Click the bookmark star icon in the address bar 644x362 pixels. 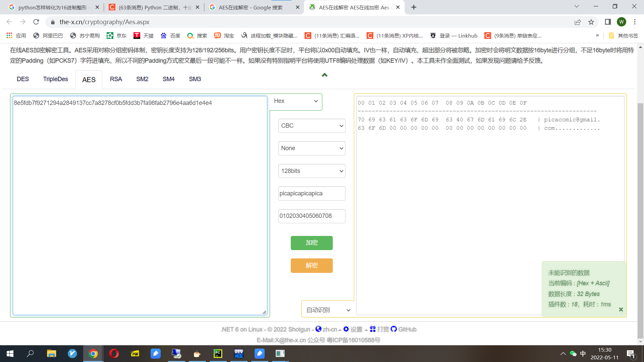point(591,22)
